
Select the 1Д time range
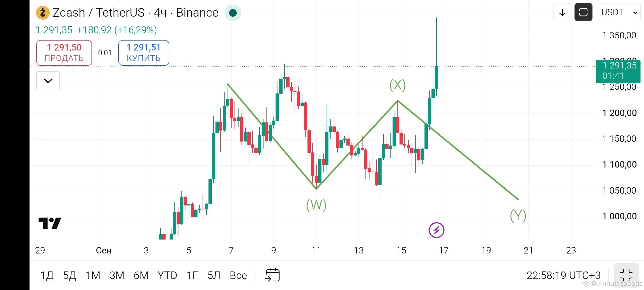click(x=47, y=275)
